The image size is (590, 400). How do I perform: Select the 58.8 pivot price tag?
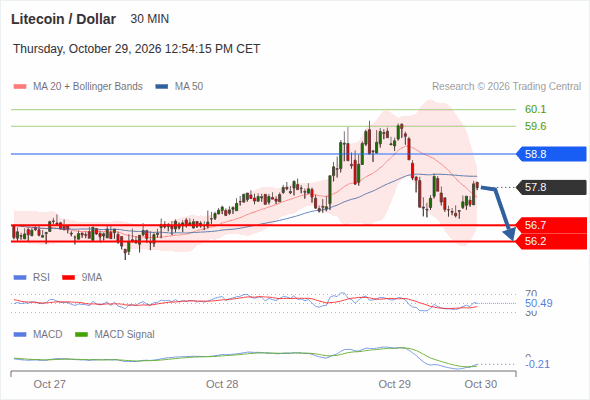point(551,154)
